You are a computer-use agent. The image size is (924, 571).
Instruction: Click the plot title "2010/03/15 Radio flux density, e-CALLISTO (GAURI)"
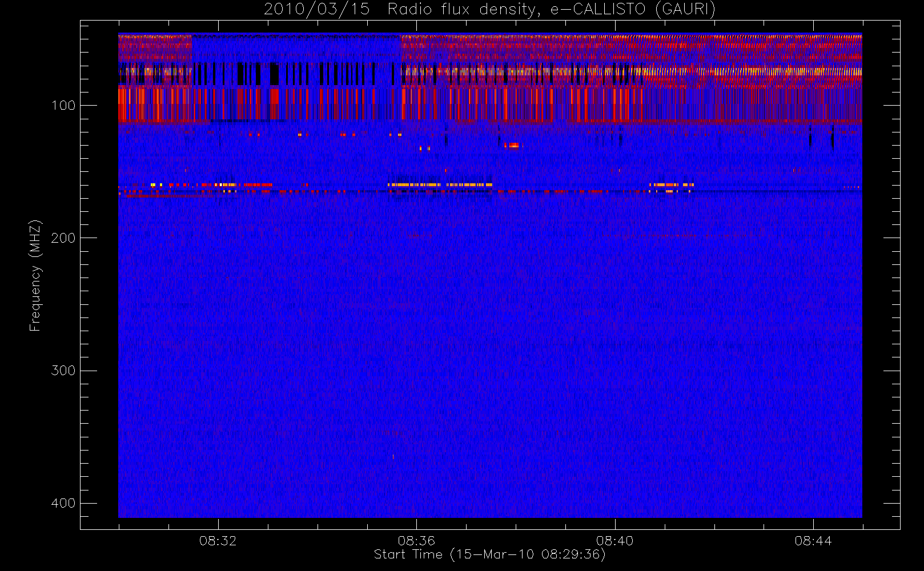click(489, 10)
